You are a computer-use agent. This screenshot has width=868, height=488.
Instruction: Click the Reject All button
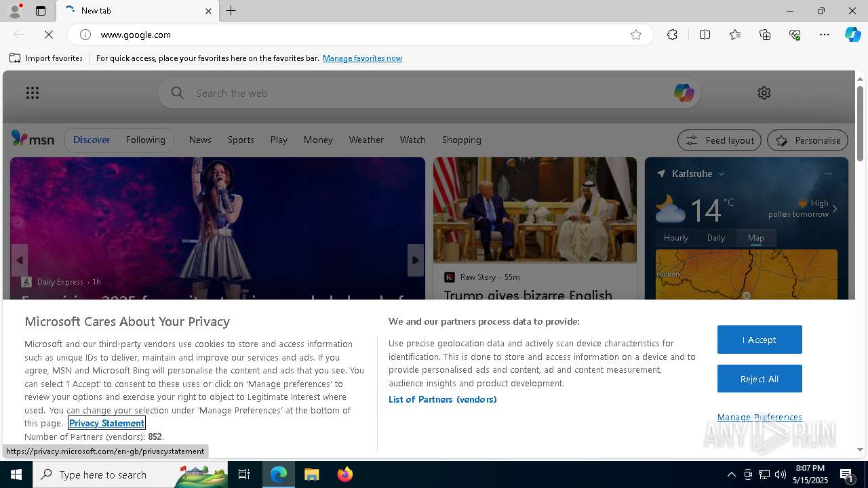point(759,379)
